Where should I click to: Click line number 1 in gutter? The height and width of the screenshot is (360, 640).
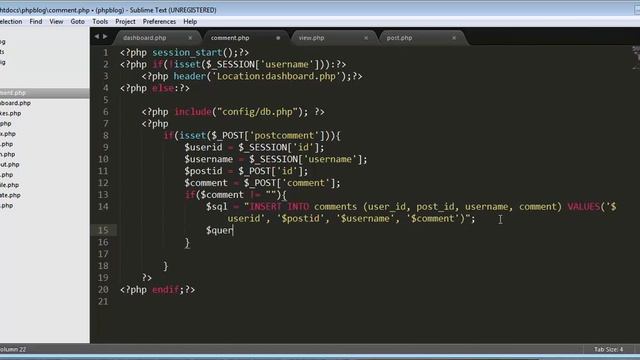[x=105, y=53]
